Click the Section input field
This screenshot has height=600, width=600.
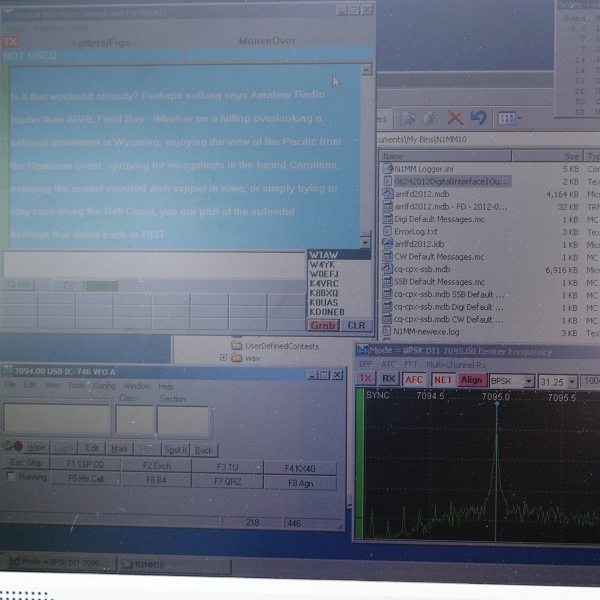(x=183, y=421)
